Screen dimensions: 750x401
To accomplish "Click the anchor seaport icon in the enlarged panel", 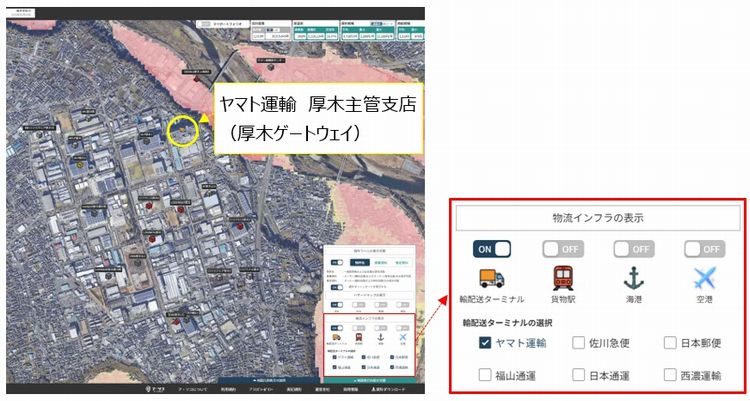I will pyautogui.click(x=633, y=278).
